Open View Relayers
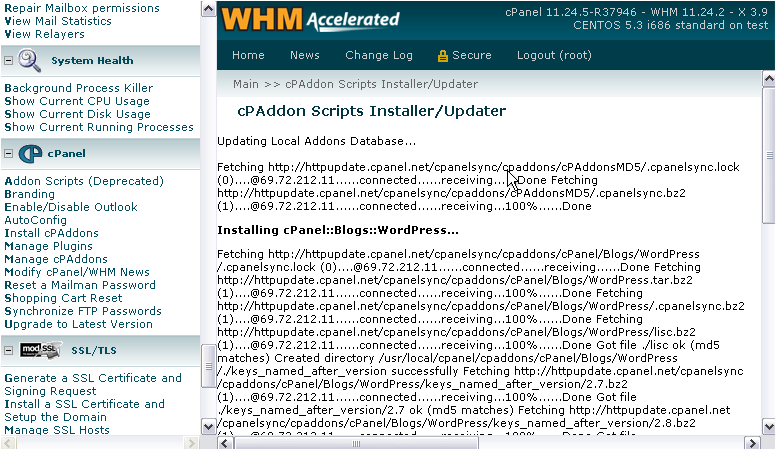This screenshot has height=450, width=776. point(45,34)
